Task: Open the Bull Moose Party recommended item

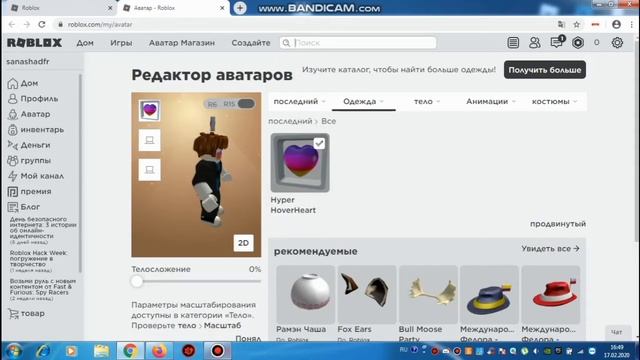Action: [x=428, y=295]
